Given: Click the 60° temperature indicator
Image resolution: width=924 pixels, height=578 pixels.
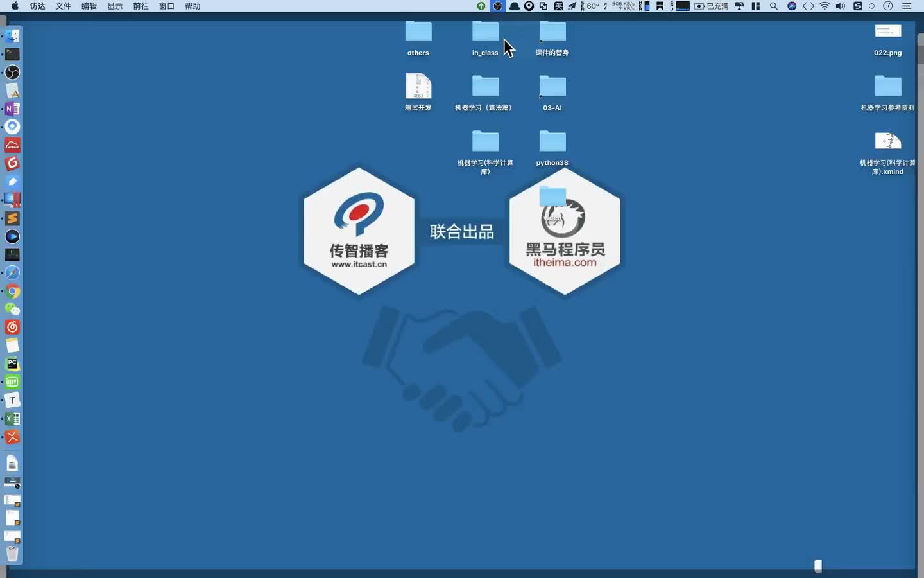Looking at the screenshot, I should point(592,6).
